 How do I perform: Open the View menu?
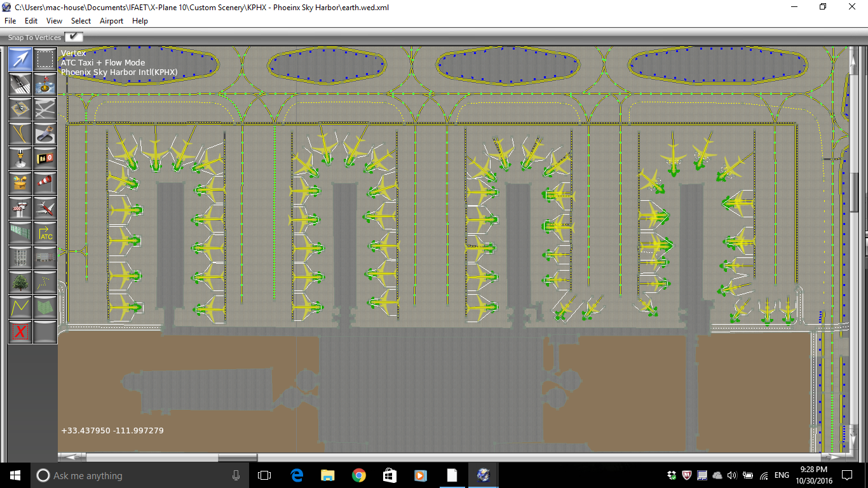(54, 21)
